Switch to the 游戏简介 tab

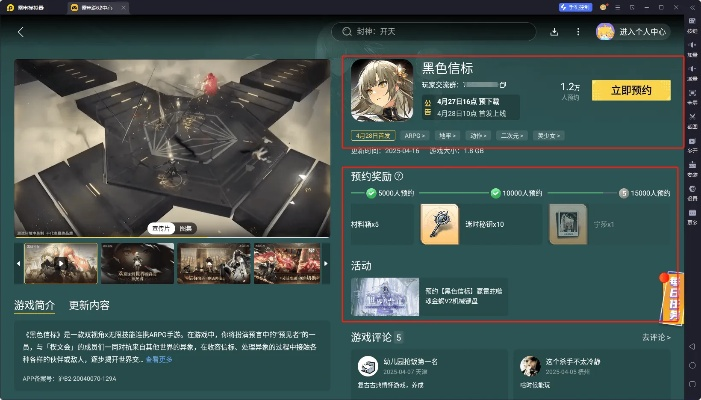click(x=34, y=305)
